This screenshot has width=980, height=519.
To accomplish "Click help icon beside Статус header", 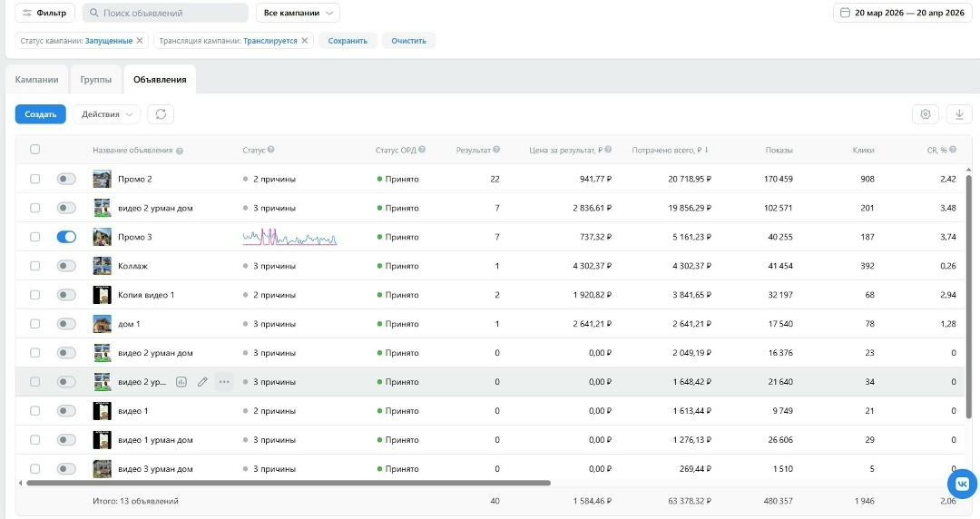I will 270,150.
